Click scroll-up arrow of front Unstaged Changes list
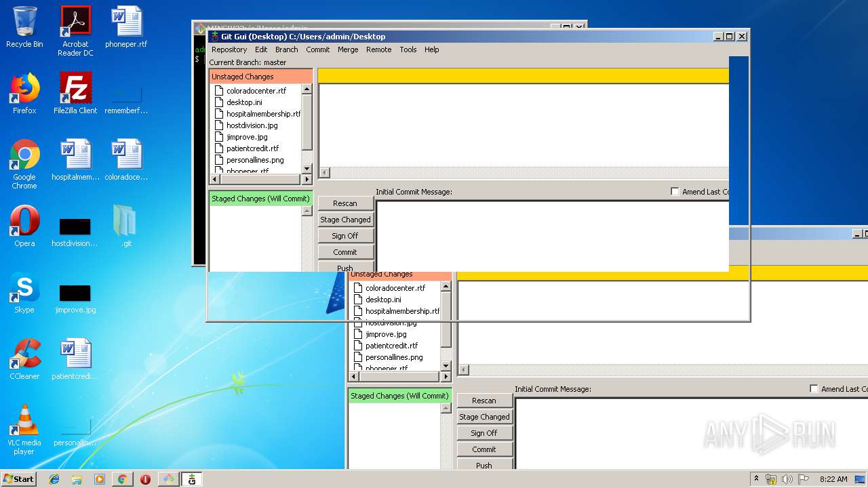This screenshot has width=868, height=488. (x=307, y=89)
